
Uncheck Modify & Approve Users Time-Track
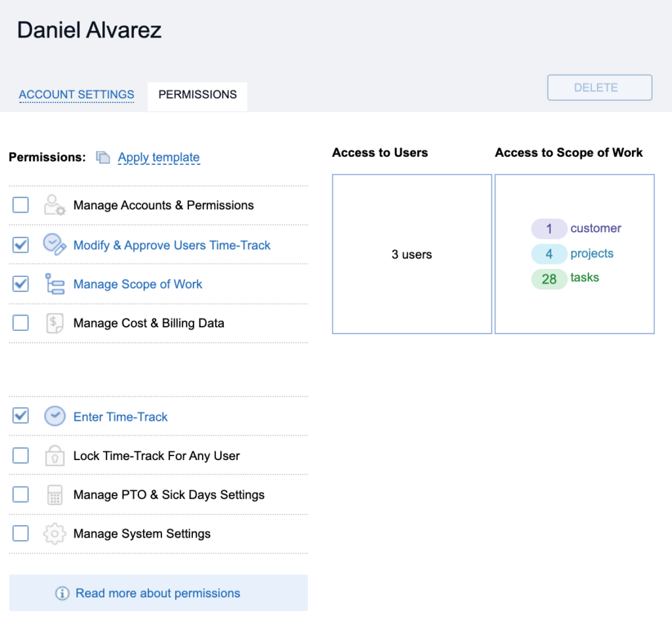click(x=20, y=244)
